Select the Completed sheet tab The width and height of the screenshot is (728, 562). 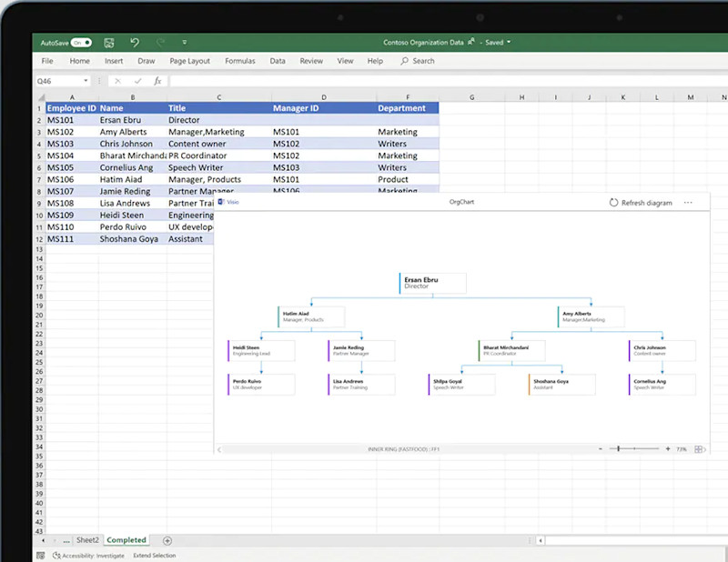coord(126,540)
